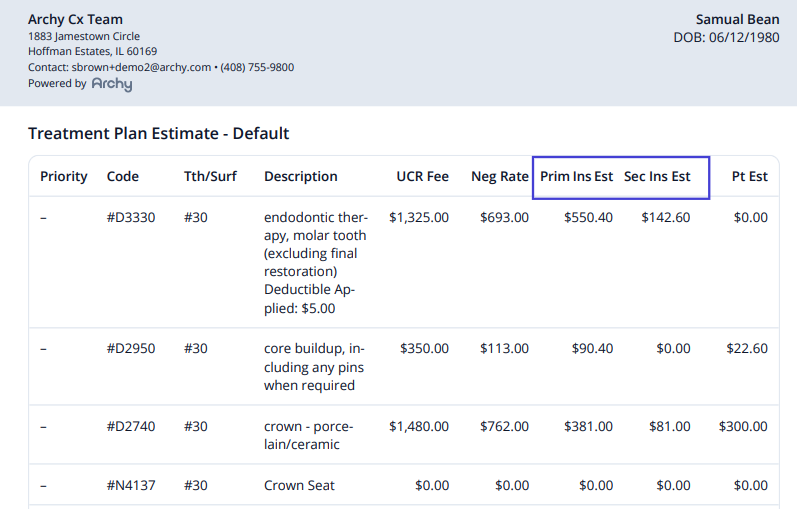797x509 pixels.
Task: Click the Tth/Surf column header
Action: point(210,176)
